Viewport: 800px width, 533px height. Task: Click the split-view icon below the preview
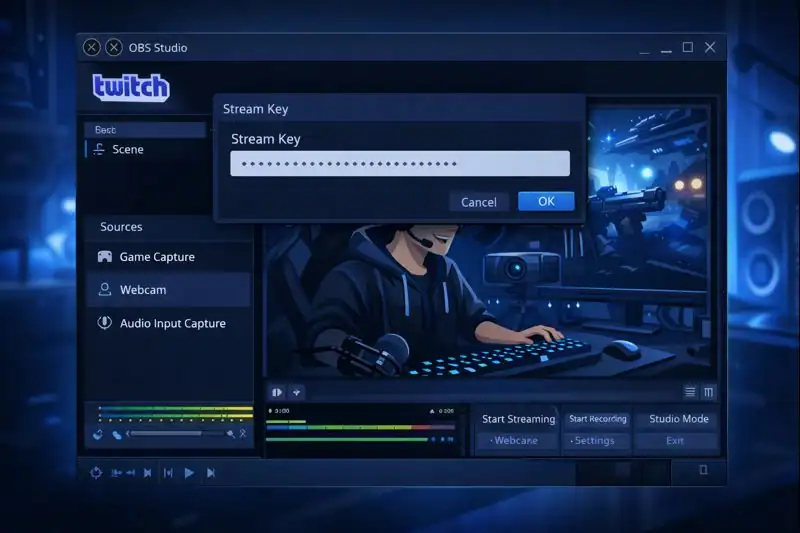277,392
